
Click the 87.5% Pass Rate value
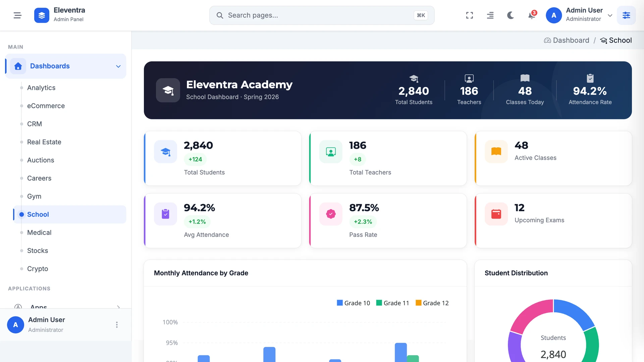click(364, 208)
